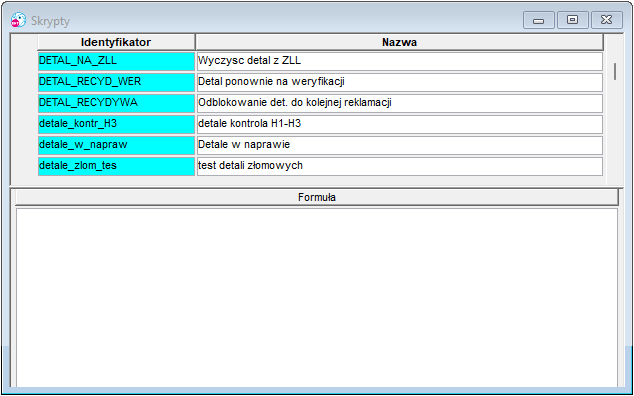Select the DETAL_RECYDYWA identifier cell
634x396 pixels.
tap(116, 104)
